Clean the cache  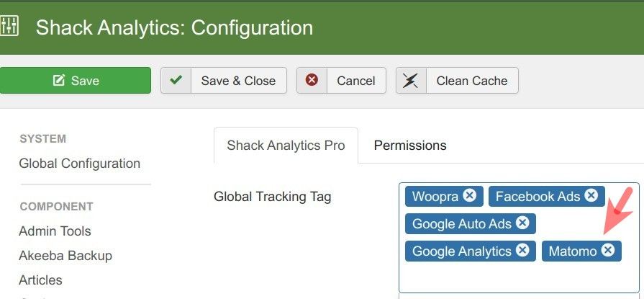(457, 80)
